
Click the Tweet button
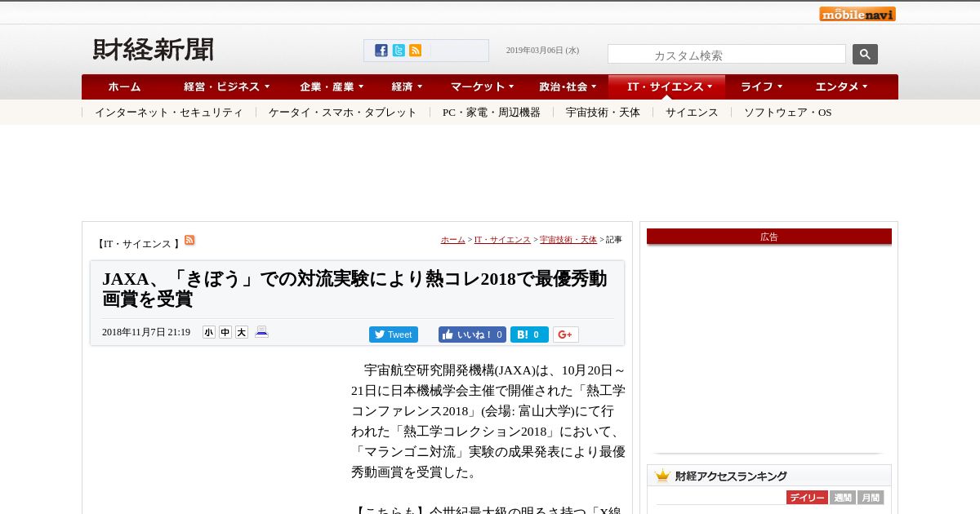coord(394,335)
